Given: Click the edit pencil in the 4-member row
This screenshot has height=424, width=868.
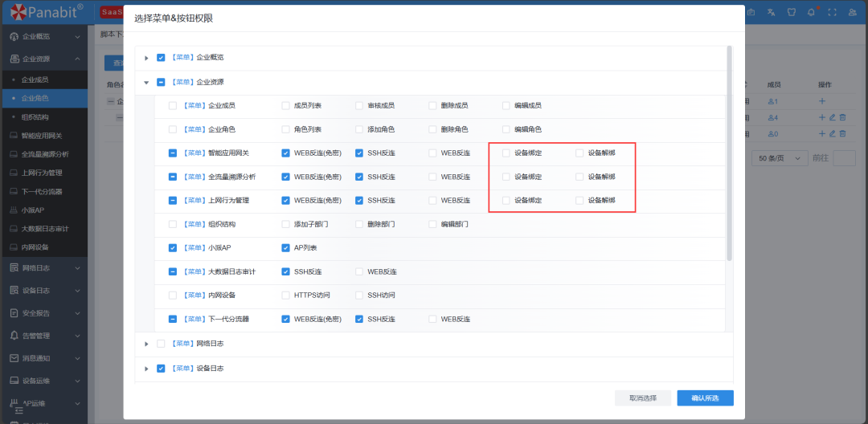Looking at the screenshot, I should pos(832,117).
